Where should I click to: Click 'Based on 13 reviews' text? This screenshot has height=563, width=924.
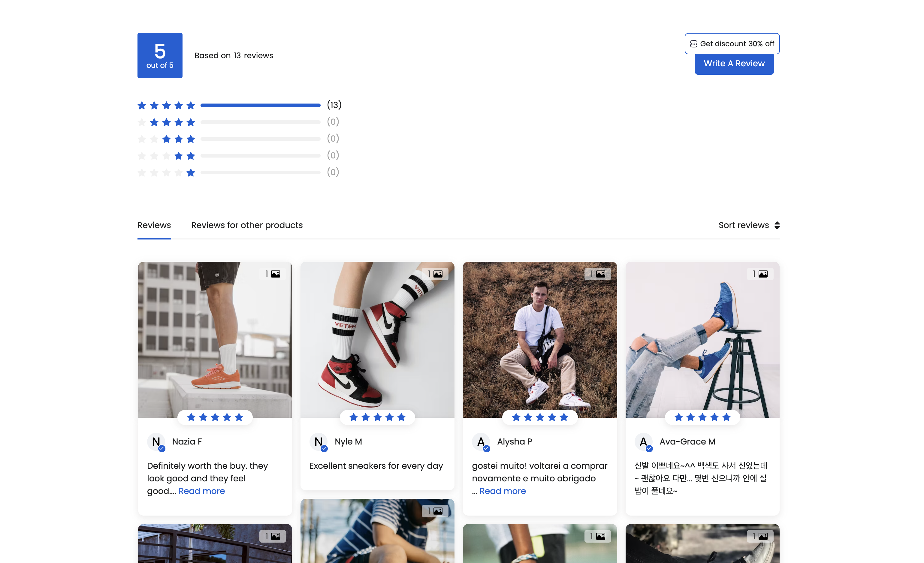[234, 56]
